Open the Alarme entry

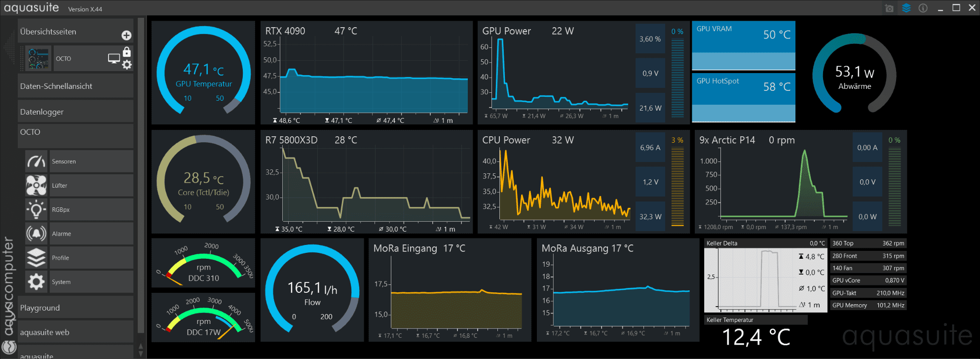(91, 234)
